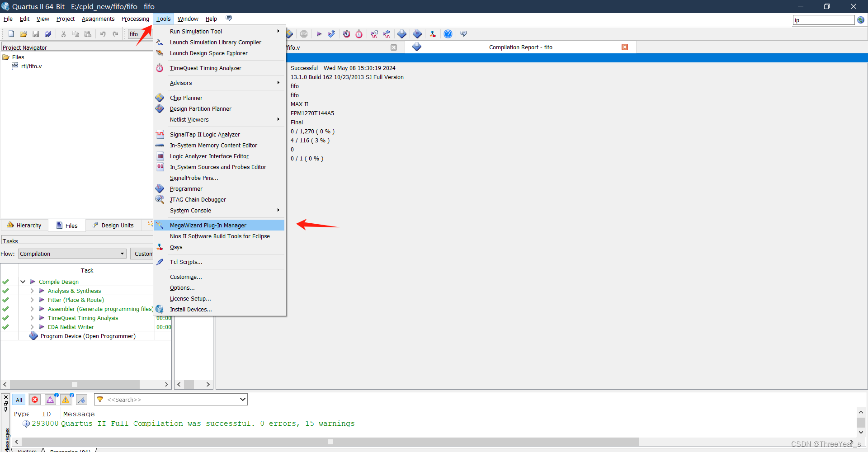
Task: Choose Programmer in the Tools menu
Action: 219,188
